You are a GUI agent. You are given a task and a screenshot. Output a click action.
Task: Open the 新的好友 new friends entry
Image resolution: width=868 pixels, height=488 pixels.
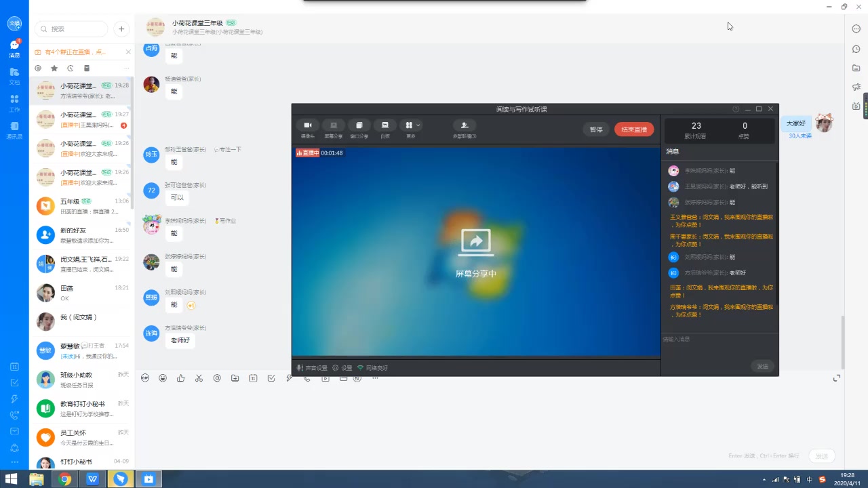point(82,235)
